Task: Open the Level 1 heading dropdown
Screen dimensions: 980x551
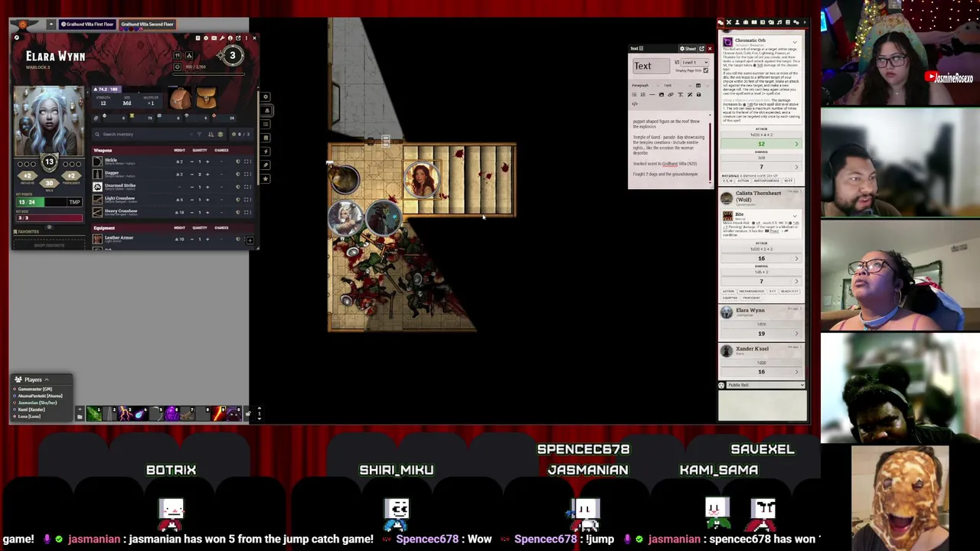Action: point(695,62)
